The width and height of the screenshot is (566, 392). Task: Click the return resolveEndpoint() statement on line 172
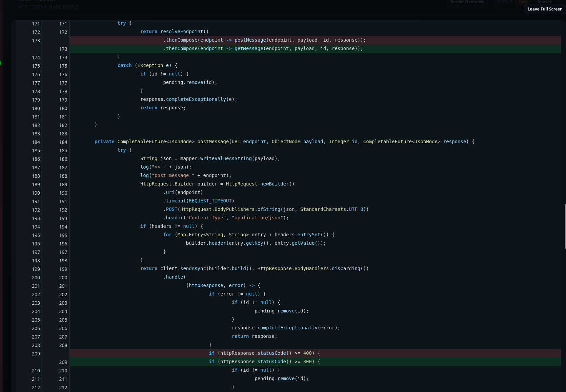175,31
